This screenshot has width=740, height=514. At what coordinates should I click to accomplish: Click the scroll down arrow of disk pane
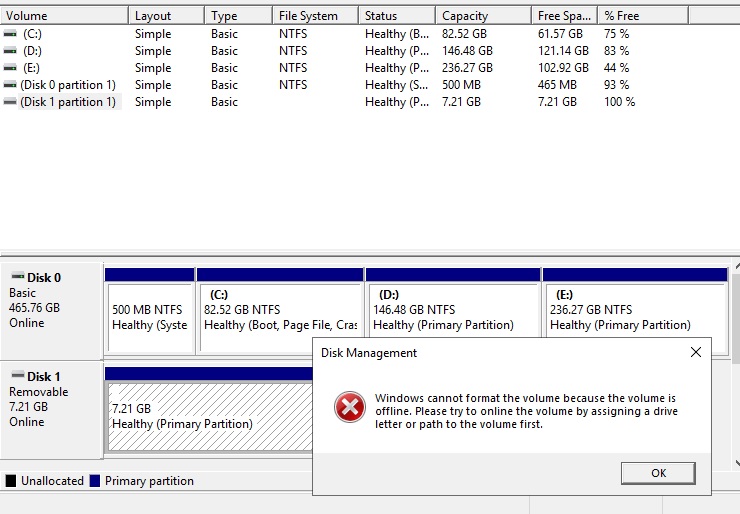coord(737,463)
